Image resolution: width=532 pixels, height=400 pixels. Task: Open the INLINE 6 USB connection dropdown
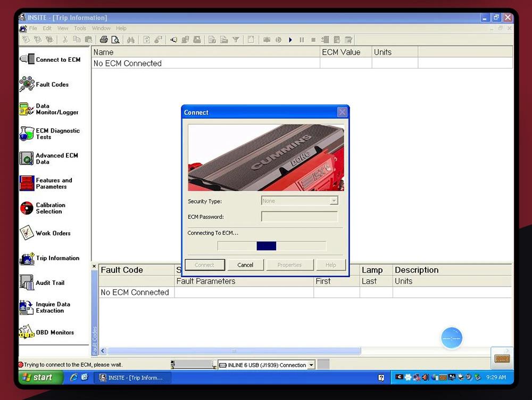(x=311, y=365)
